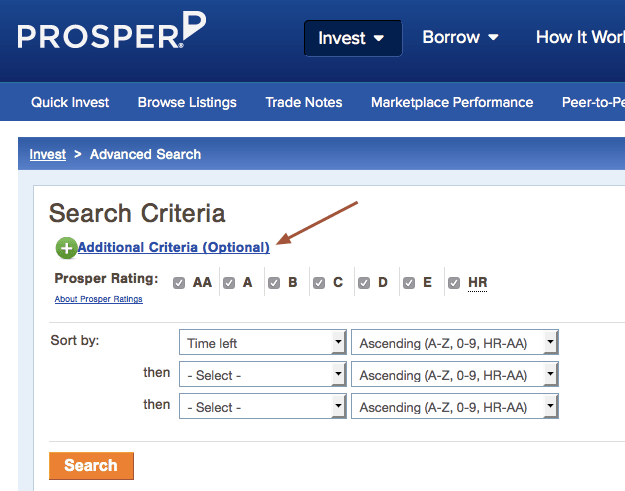Expand Additional Criteria (Optional) link

(173, 247)
